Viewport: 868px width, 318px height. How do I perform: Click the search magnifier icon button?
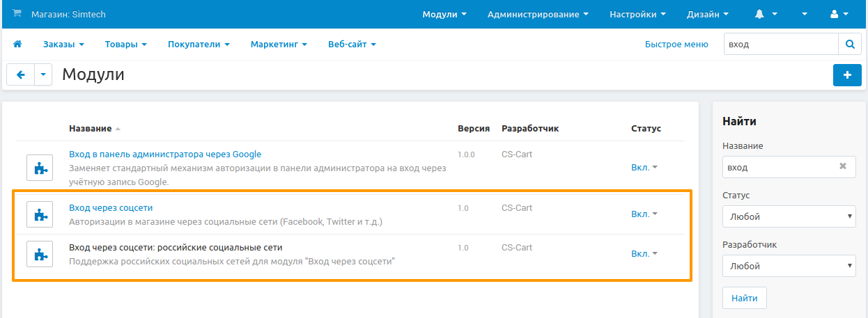pos(849,44)
